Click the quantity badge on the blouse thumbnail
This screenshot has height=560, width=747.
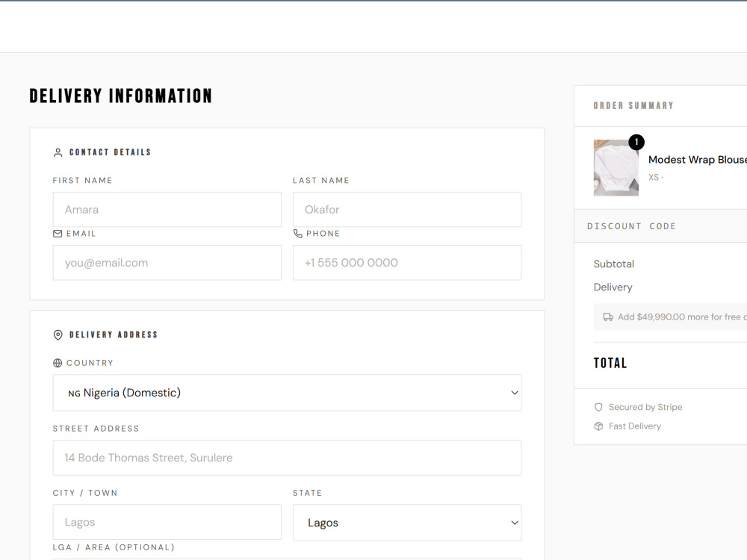coord(636,142)
